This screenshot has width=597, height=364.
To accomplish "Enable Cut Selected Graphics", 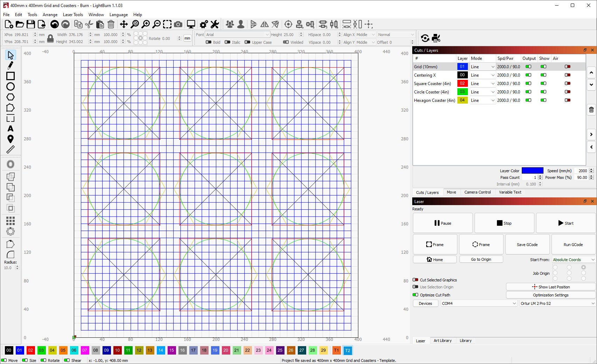I will tap(415, 280).
